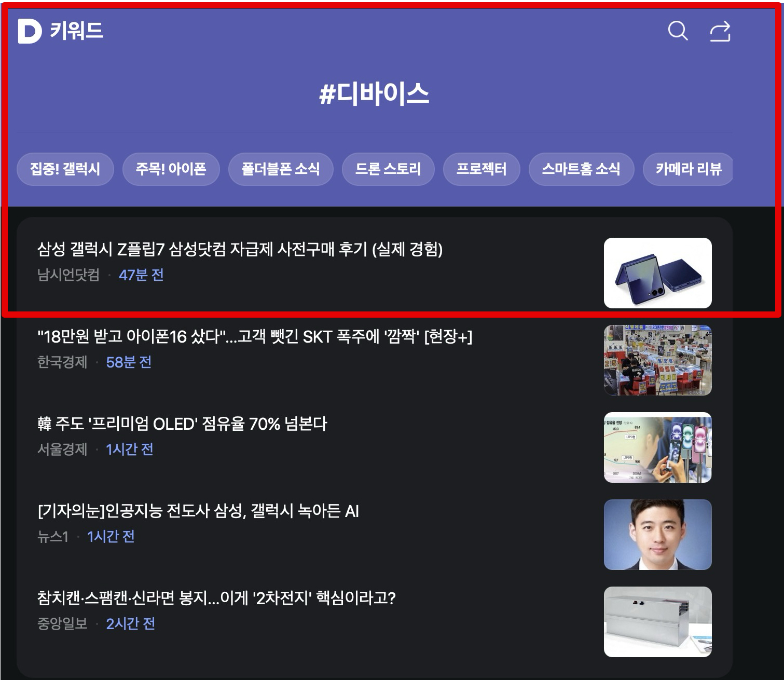784x680 pixels.
Task: Switch to 폴더블폰 소식 tag
Action: tap(281, 169)
